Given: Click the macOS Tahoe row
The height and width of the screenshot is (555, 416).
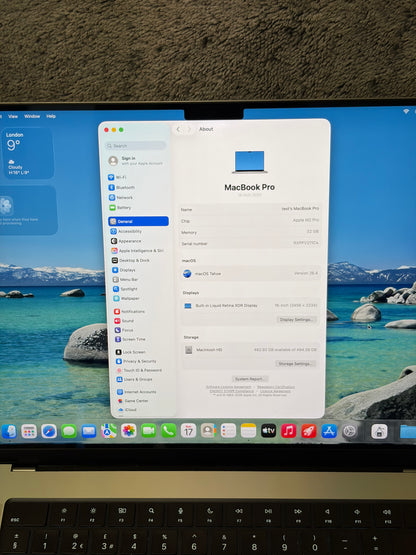Looking at the screenshot, I should click(250, 274).
